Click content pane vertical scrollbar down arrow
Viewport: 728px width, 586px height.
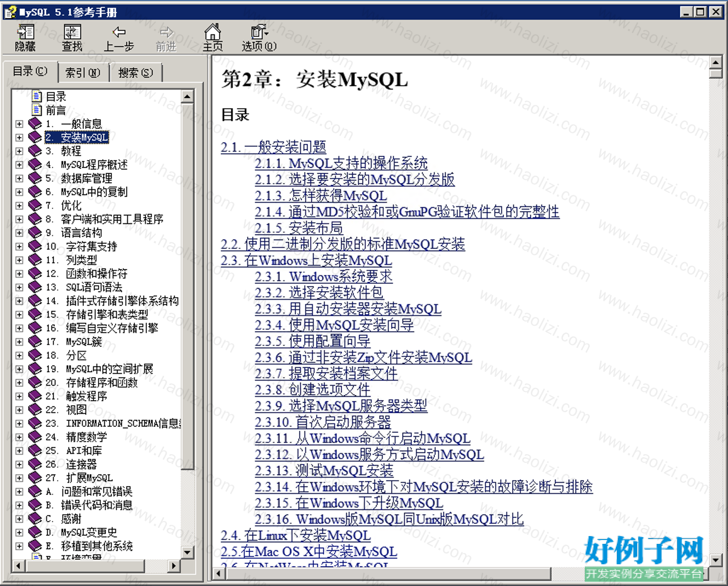coord(716,560)
